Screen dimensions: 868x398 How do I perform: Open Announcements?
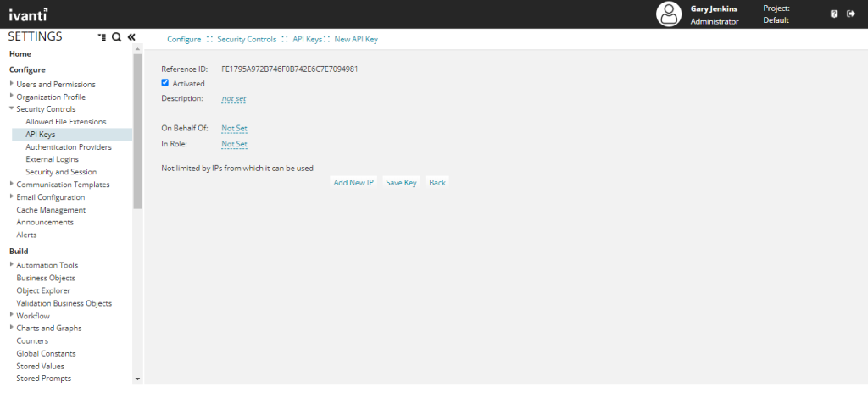(45, 222)
